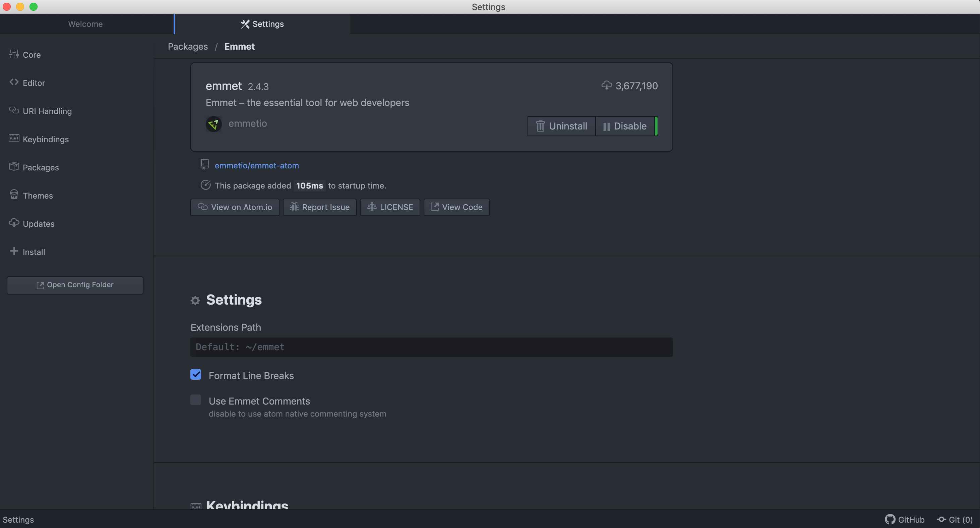Check for package Updates
980x528 pixels.
(38, 224)
